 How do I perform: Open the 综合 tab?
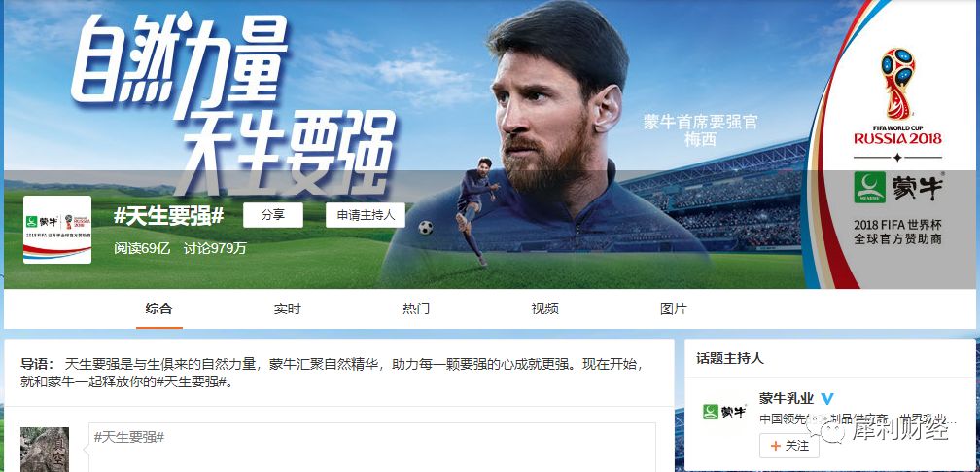(x=158, y=309)
